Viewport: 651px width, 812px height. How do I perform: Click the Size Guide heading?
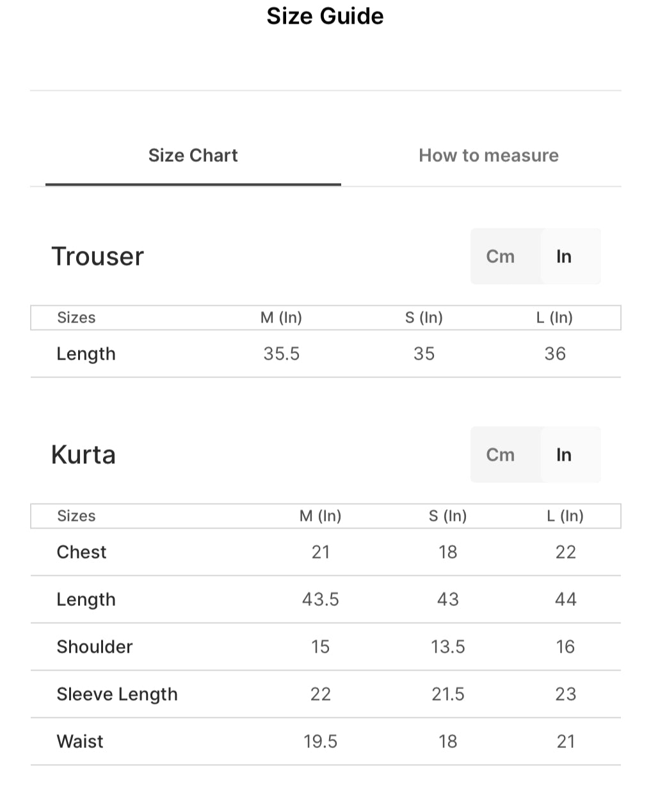[x=325, y=16]
